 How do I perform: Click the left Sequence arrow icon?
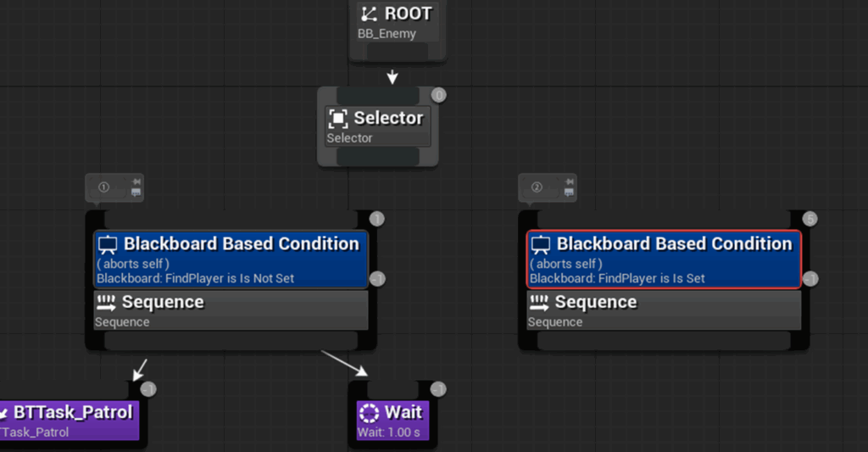click(x=106, y=303)
